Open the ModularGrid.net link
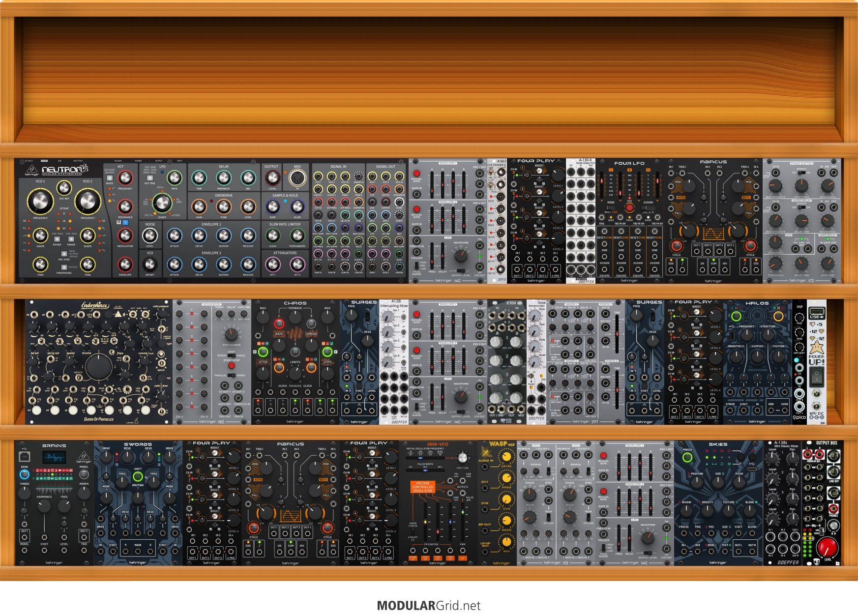The height and width of the screenshot is (616, 858). [429, 606]
